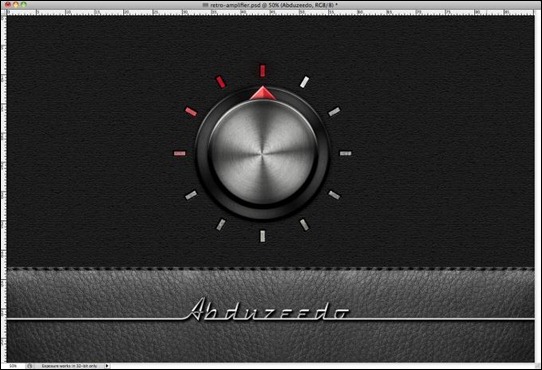Click the ruler origin corner at top left
This screenshot has width=542, height=370.
click(4, 12)
